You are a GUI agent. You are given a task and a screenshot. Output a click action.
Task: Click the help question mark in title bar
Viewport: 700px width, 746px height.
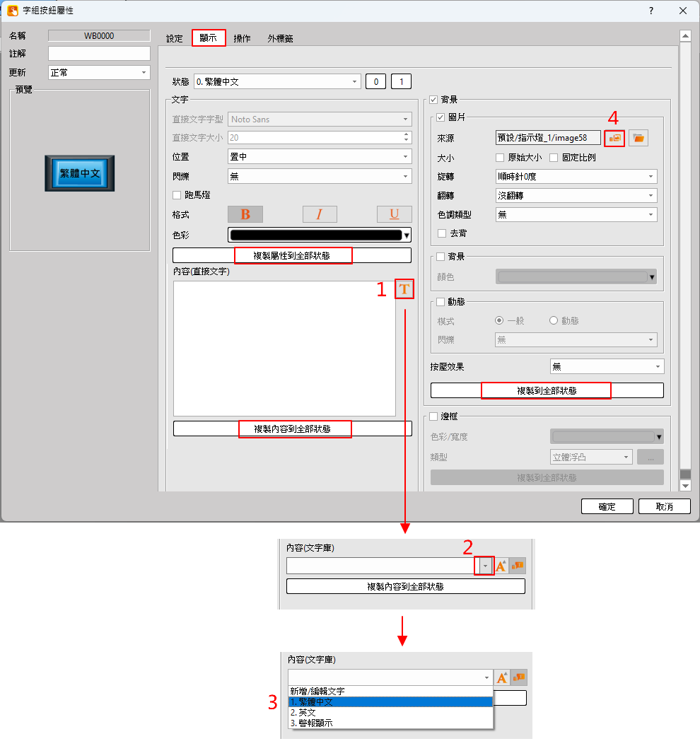[x=651, y=11]
